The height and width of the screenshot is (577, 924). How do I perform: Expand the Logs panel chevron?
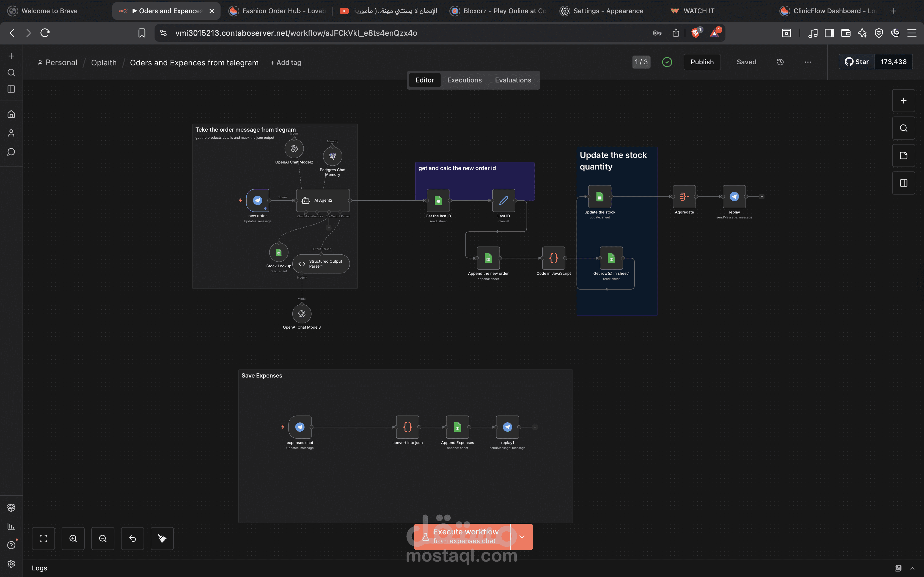click(912, 568)
